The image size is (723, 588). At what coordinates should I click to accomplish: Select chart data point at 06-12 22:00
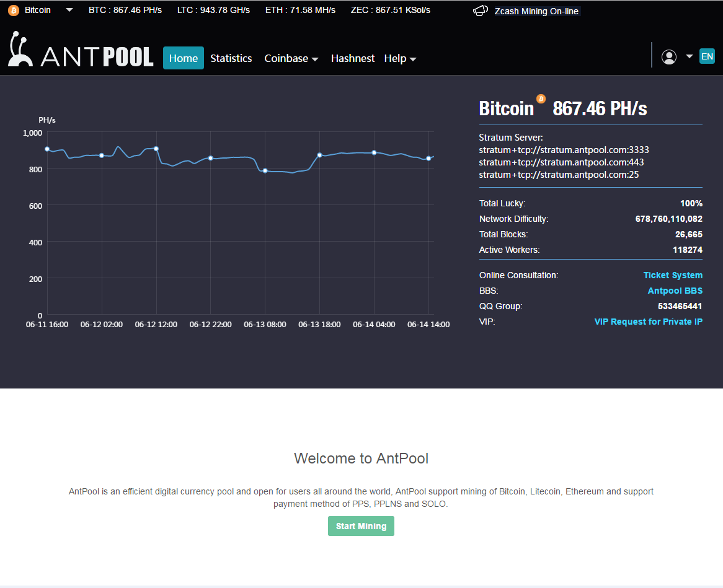(x=211, y=158)
